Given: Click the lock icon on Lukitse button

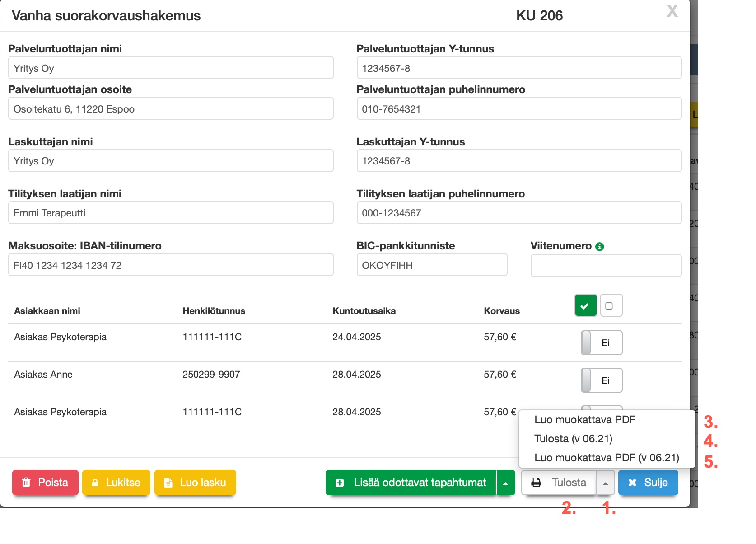Looking at the screenshot, I should [95, 483].
